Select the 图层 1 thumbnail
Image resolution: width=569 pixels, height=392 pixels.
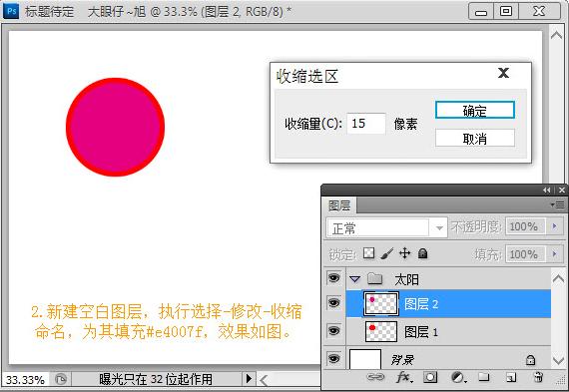(x=381, y=331)
